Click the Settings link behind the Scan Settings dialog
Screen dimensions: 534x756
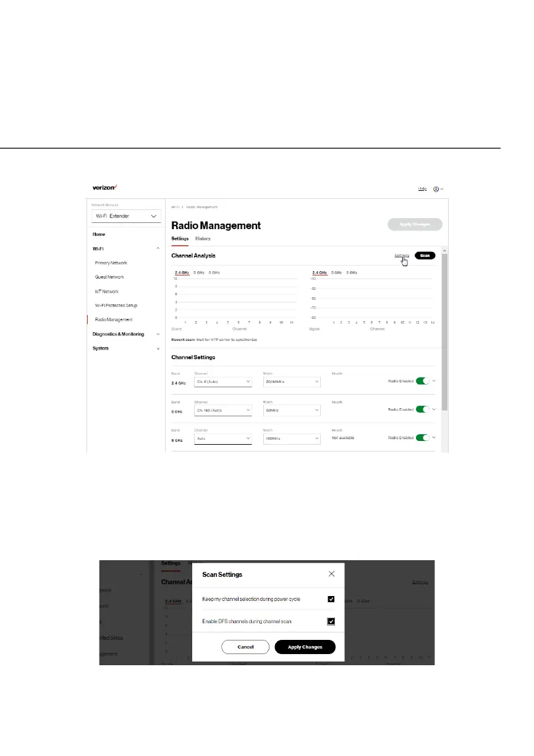(x=420, y=582)
